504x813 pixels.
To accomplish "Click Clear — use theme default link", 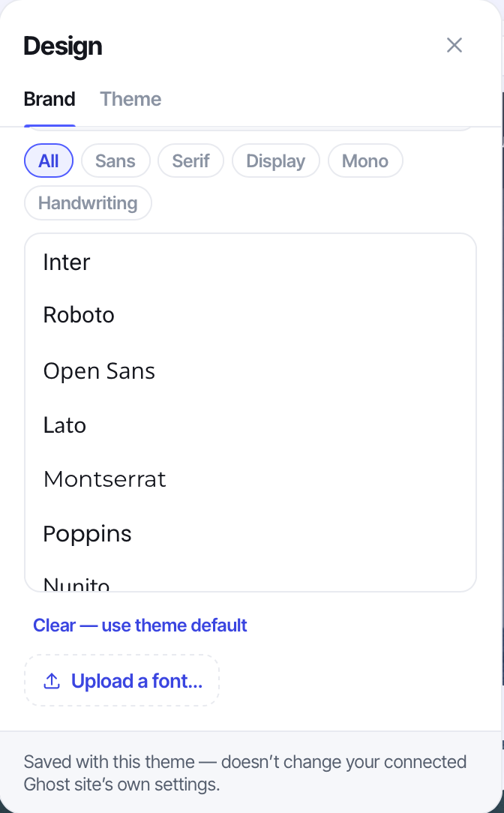I will 140,625.
